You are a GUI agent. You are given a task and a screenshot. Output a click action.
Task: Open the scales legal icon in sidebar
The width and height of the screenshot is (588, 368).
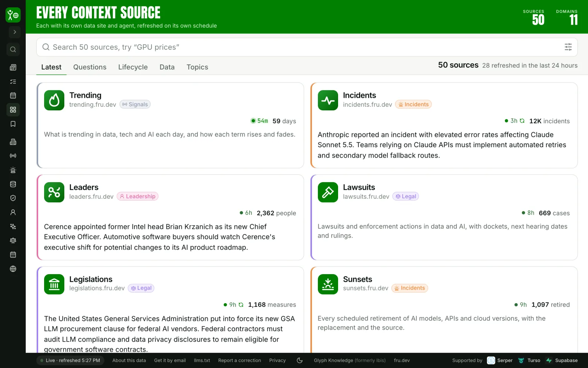[13, 240]
